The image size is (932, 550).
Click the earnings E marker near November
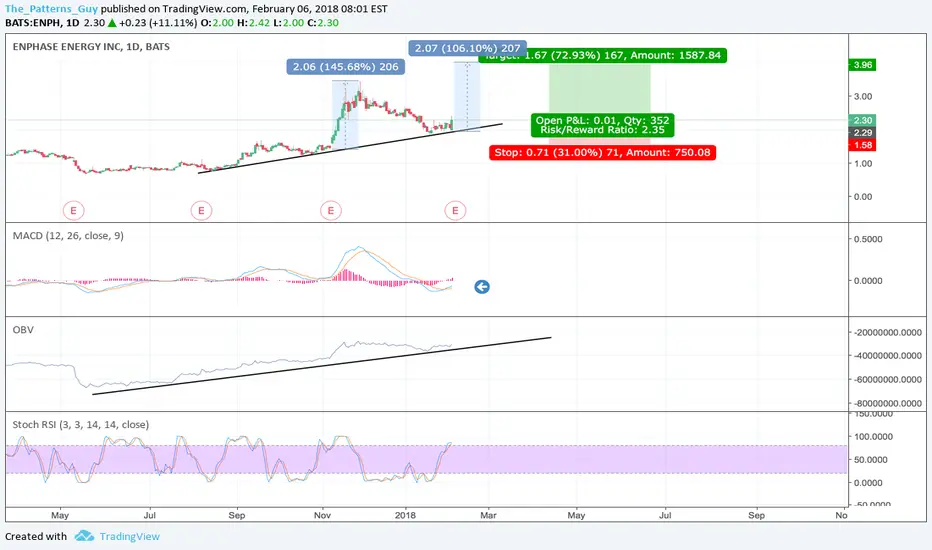(x=331, y=210)
